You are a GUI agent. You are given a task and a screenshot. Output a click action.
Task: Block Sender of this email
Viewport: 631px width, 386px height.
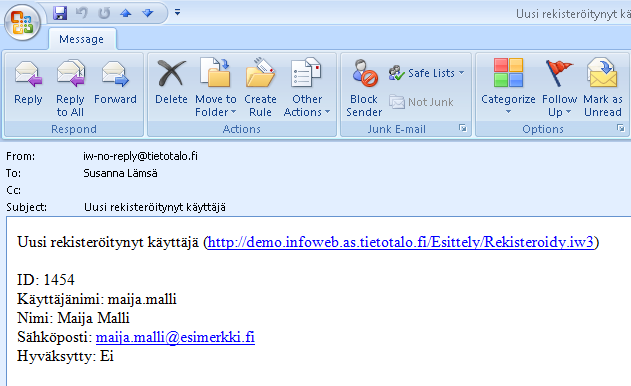[x=364, y=88]
